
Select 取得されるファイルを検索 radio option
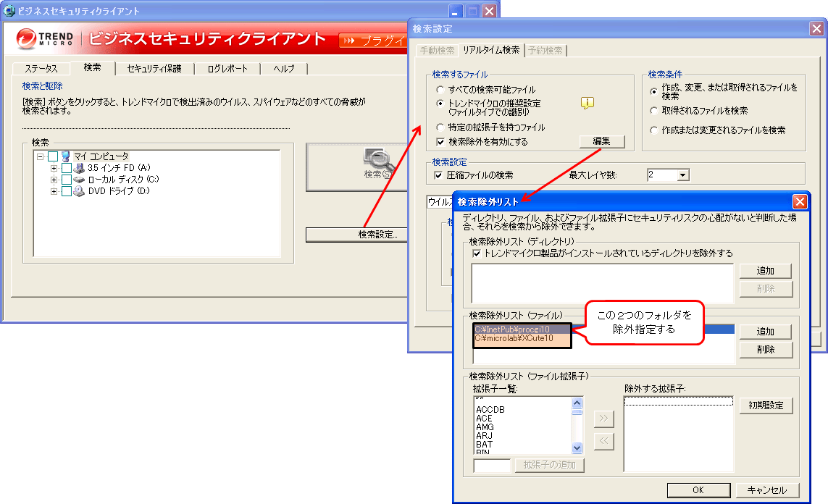[x=653, y=111]
